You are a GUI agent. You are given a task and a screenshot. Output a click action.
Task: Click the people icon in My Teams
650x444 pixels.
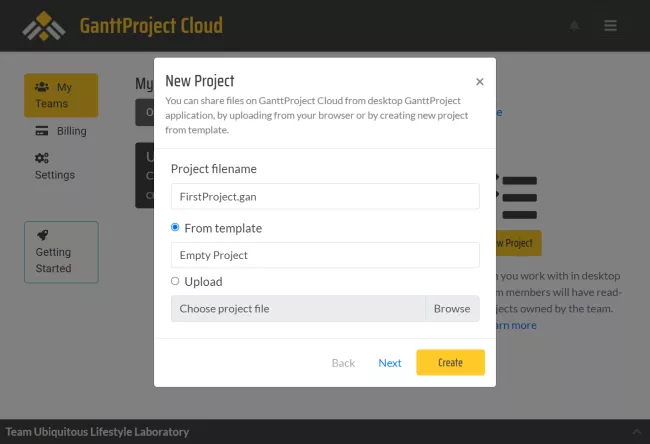pyautogui.click(x=42, y=87)
